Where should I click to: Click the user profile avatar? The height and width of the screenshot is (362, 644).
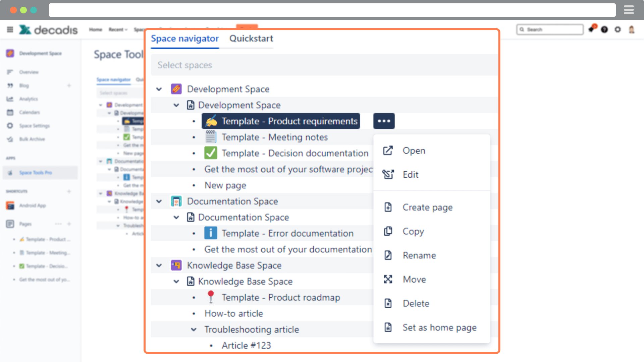[631, 29]
